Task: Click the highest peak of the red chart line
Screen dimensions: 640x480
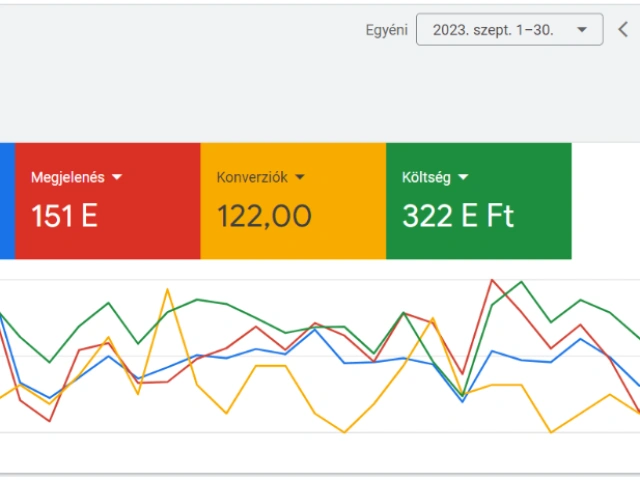Action: point(491,280)
